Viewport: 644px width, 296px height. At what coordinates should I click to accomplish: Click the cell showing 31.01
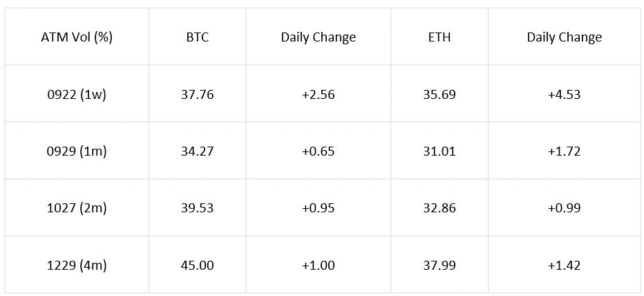point(439,151)
